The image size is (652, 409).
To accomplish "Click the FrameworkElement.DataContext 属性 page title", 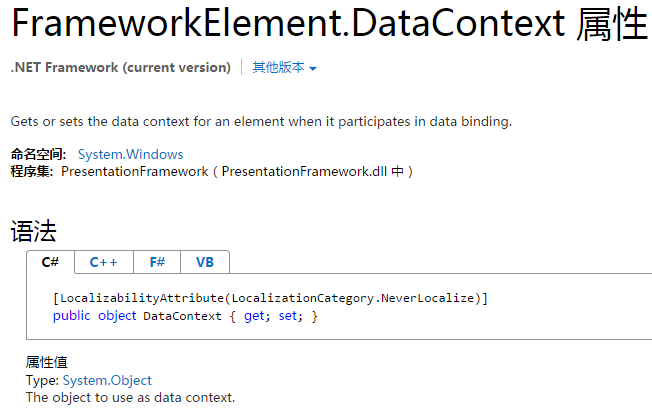I will (x=330, y=24).
